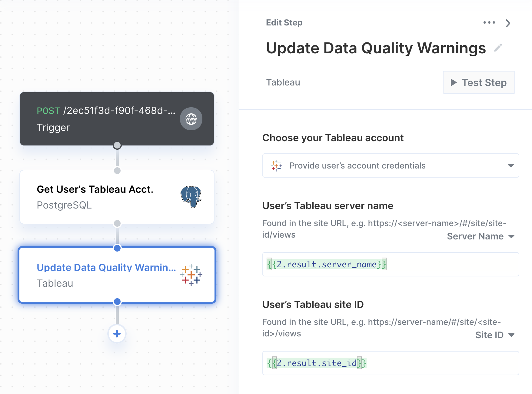The height and width of the screenshot is (394, 532).
Task: Click the site_id template input field
Action: click(391, 363)
